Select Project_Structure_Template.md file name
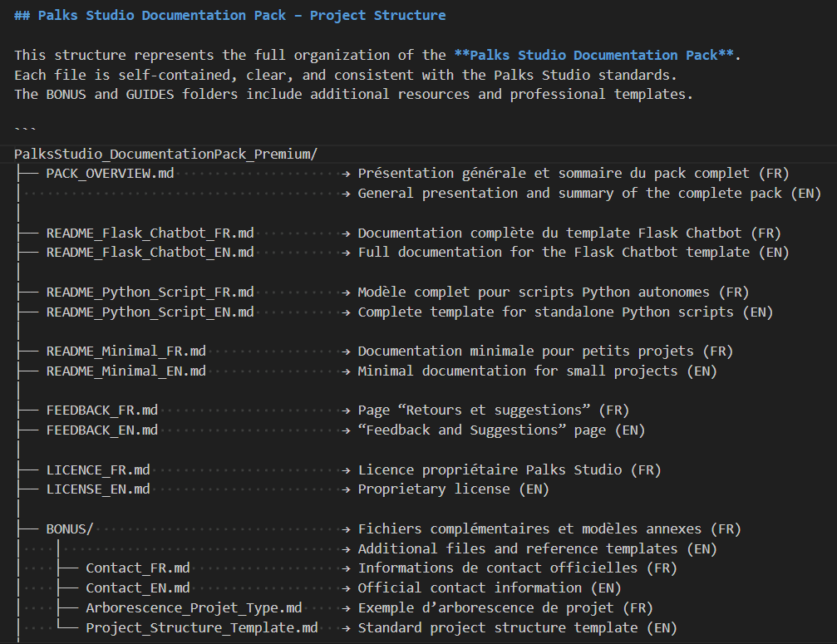 [x=201, y=628]
